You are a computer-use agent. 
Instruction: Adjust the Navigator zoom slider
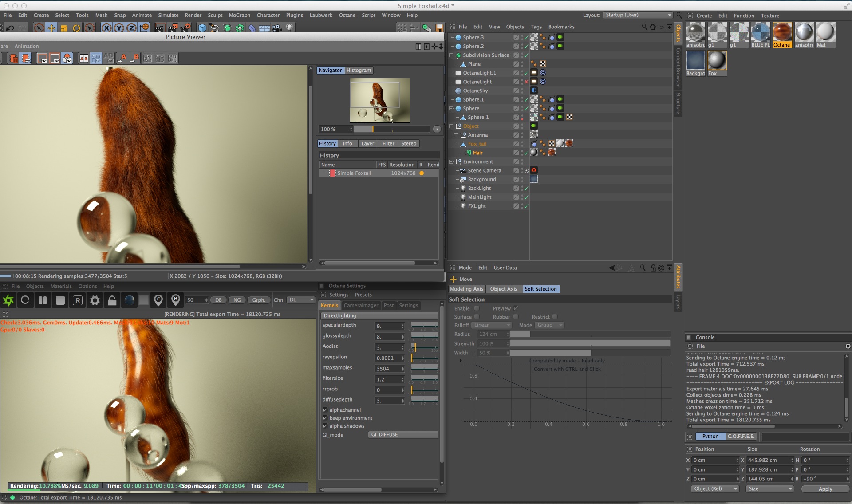[x=373, y=129]
